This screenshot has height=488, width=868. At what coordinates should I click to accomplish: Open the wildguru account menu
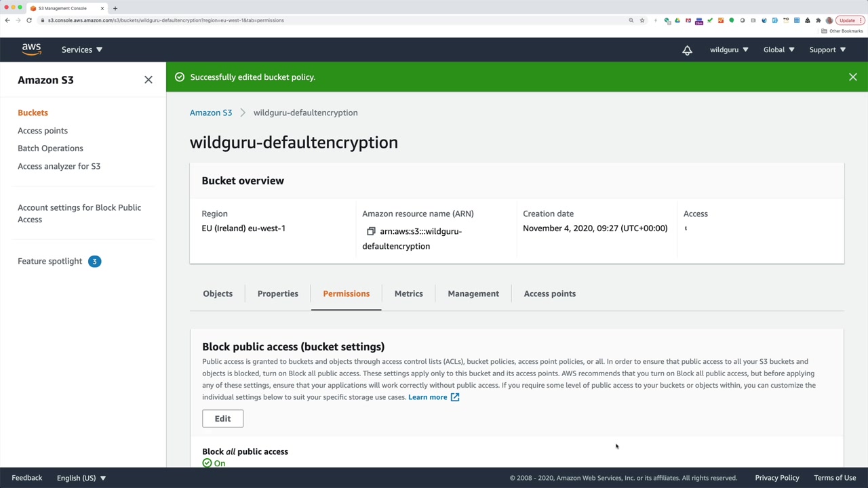tap(729, 49)
